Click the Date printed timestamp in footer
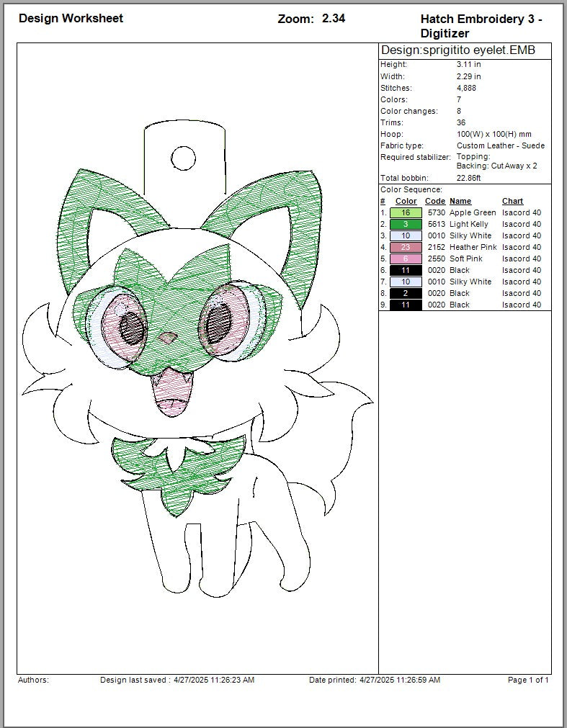 375,680
